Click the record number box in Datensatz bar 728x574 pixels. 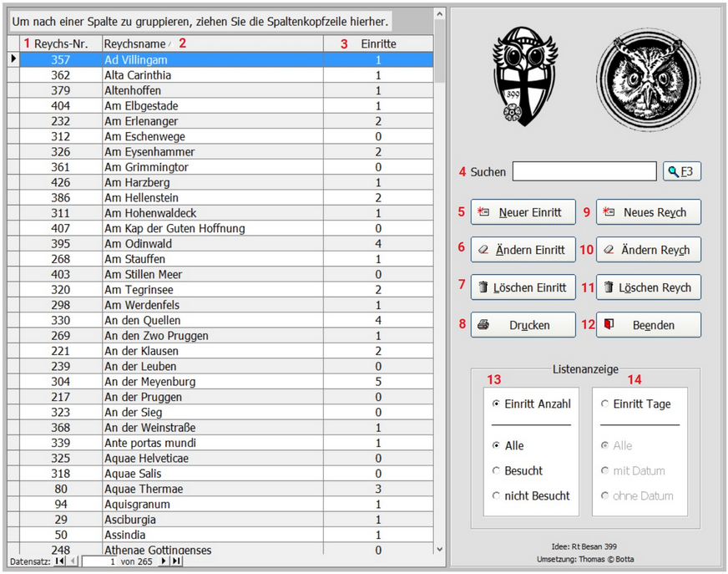[x=99, y=561]
